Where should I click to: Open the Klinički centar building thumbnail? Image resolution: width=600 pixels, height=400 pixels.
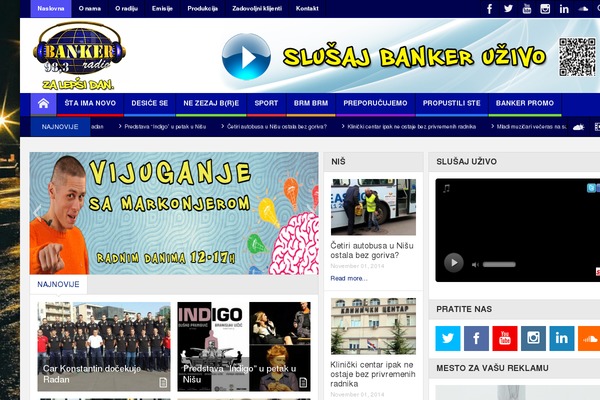373,326
